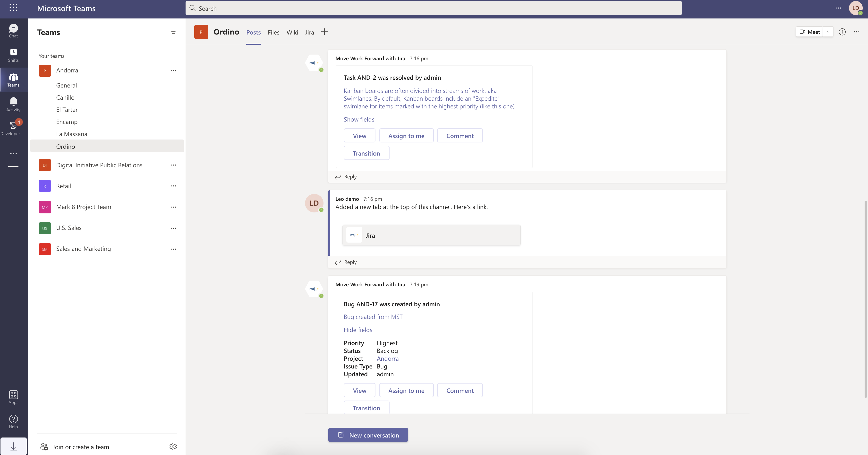Click the add tab plus icon
The height and width of the screenshot is (455, 868).
tap(324, 32)
